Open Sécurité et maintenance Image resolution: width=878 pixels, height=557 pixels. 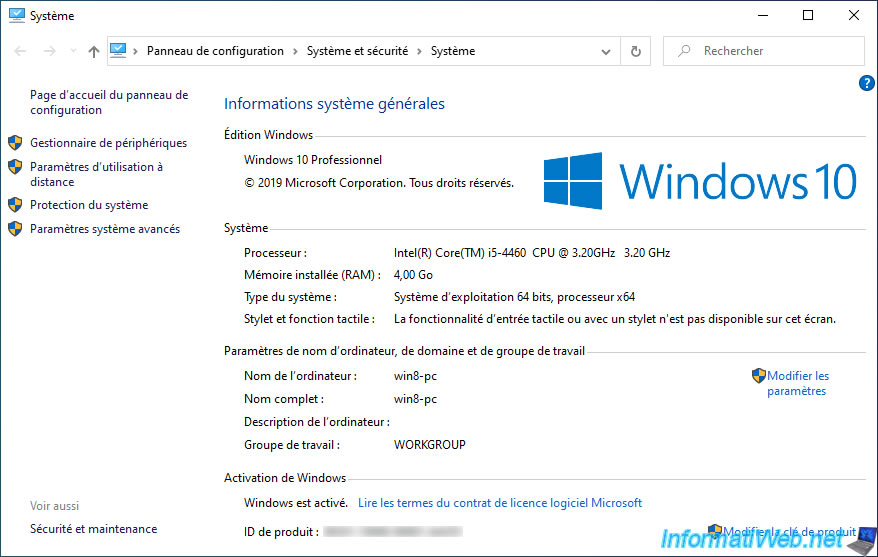(x=93, y=529)
